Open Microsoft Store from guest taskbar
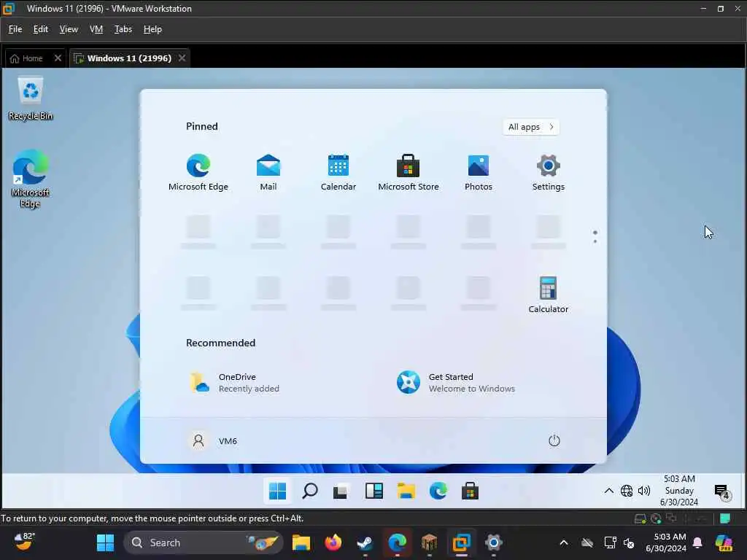Screen dimensions: 747x560 click(470, 491)
